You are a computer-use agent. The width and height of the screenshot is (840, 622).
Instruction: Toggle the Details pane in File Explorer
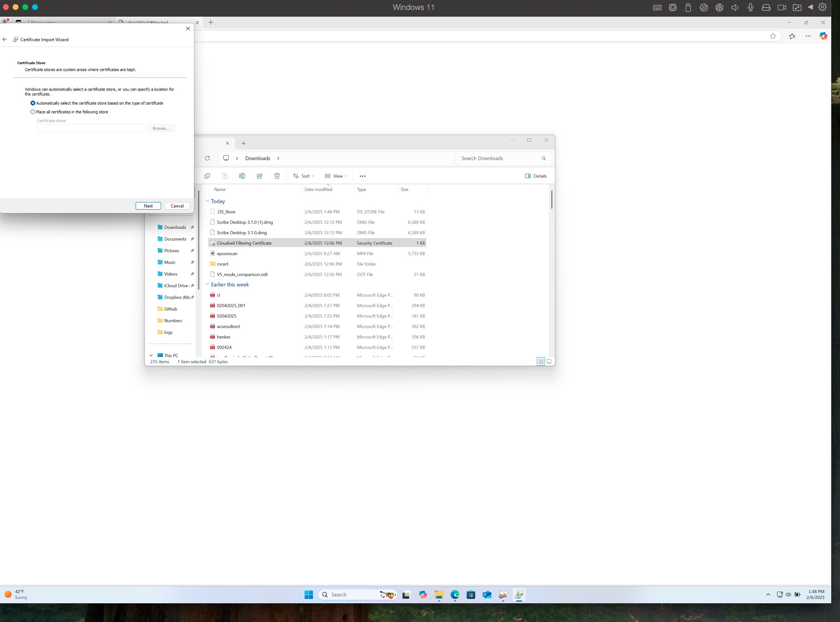pyautogui.click(x=536, y=176)
